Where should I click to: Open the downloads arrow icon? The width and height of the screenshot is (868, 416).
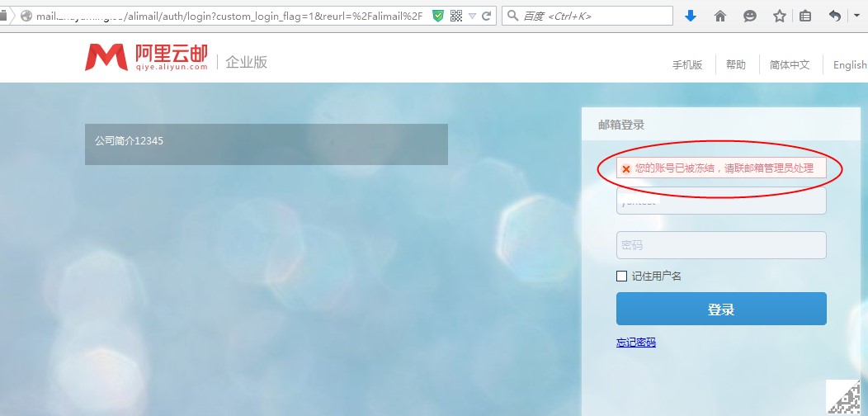(691, 16)
